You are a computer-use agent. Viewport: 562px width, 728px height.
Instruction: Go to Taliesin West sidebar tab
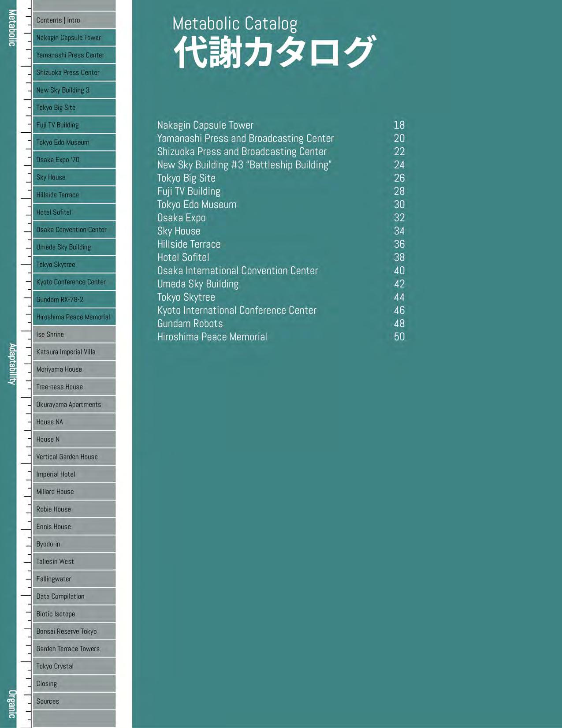[74, 561]
